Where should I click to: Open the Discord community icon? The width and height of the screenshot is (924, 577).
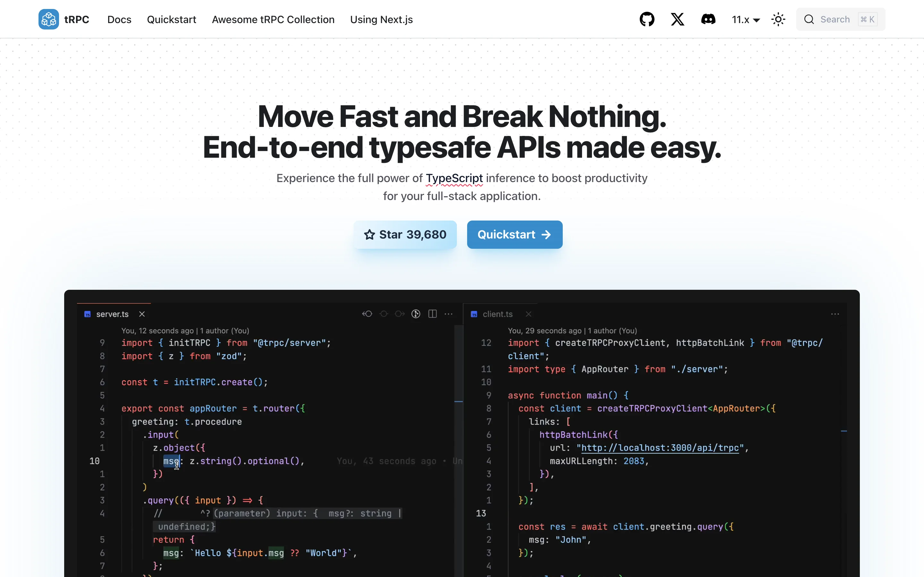point(708,19)
